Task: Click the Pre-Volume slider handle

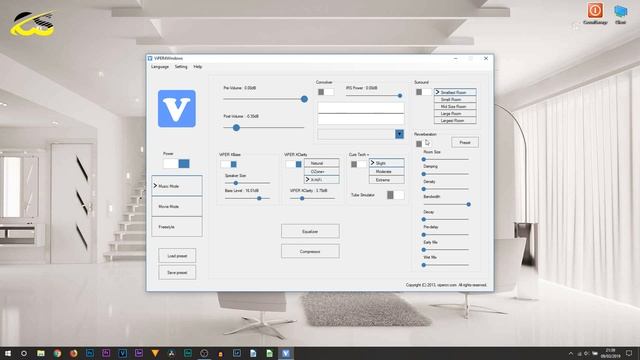Action: click(304, 99)
